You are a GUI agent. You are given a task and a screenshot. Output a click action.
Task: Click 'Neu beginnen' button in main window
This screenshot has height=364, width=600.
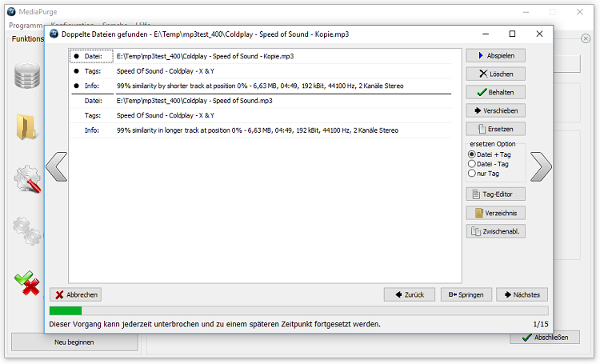click(x=74, y=342)
